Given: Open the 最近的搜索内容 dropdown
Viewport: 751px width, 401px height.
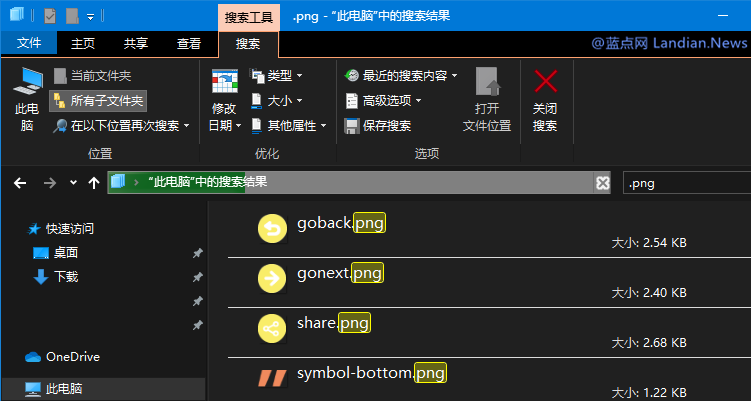Looking at the screenshot, I should click(x=402, y=75).
